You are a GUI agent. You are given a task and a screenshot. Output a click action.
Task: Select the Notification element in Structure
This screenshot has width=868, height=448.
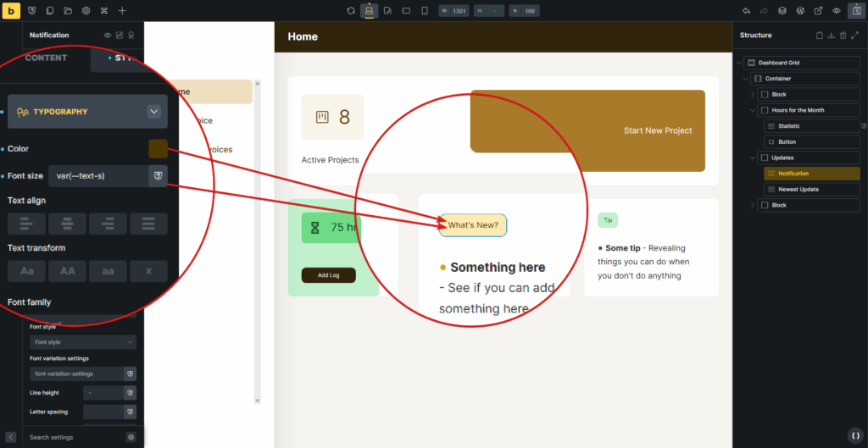tap(812, 174)
